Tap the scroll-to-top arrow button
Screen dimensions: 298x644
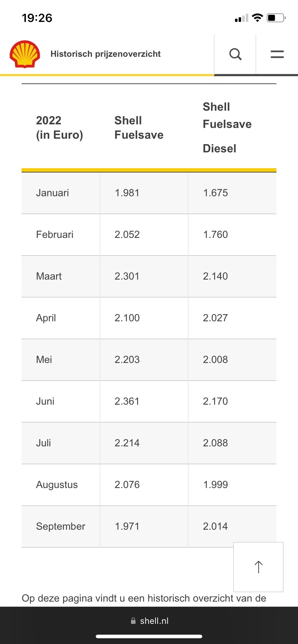point(258,567)
